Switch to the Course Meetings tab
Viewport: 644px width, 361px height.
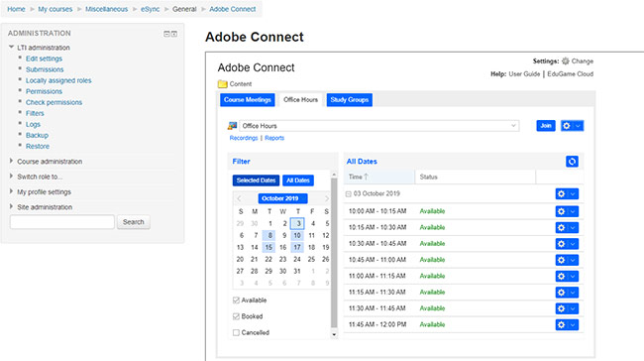click(x=248, y=100)
